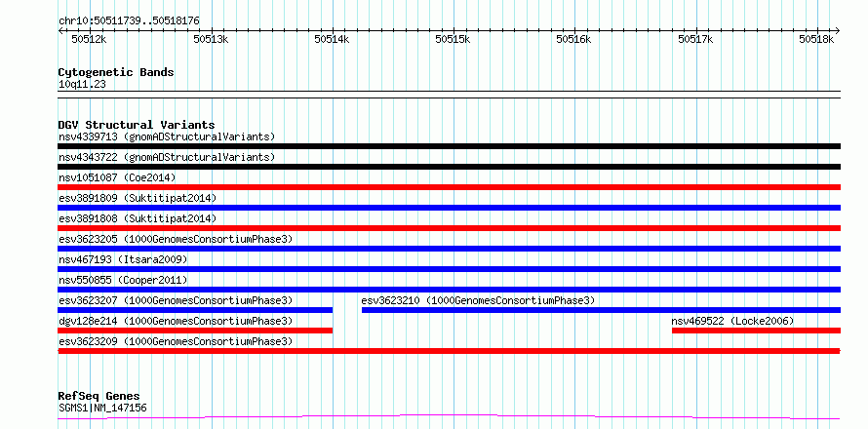Select the nsv4343722 black variant bar
Screen dimensions: 868x429
click(x=449, y=167)
